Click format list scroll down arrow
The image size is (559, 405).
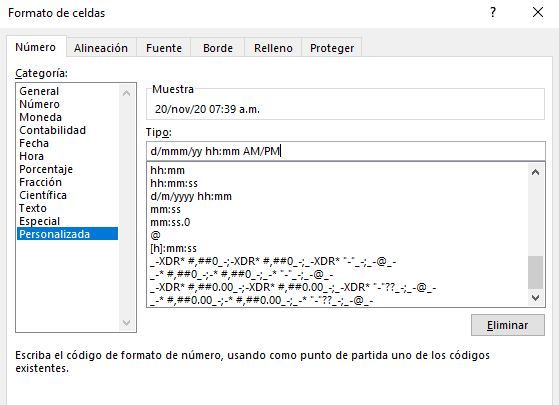pyautogui.click(x=535, y=298)
